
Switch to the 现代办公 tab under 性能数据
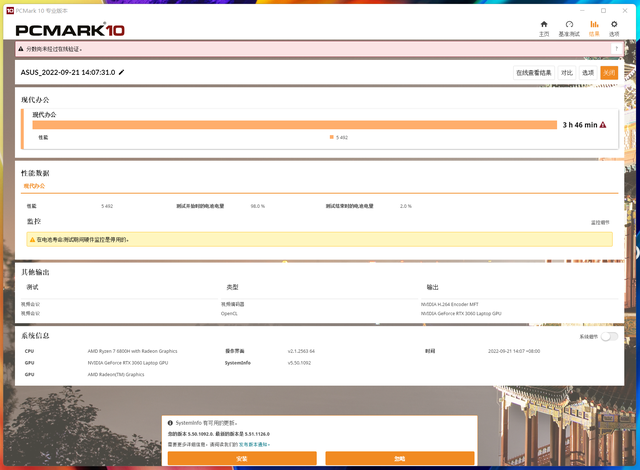click(x=34, y=186)
